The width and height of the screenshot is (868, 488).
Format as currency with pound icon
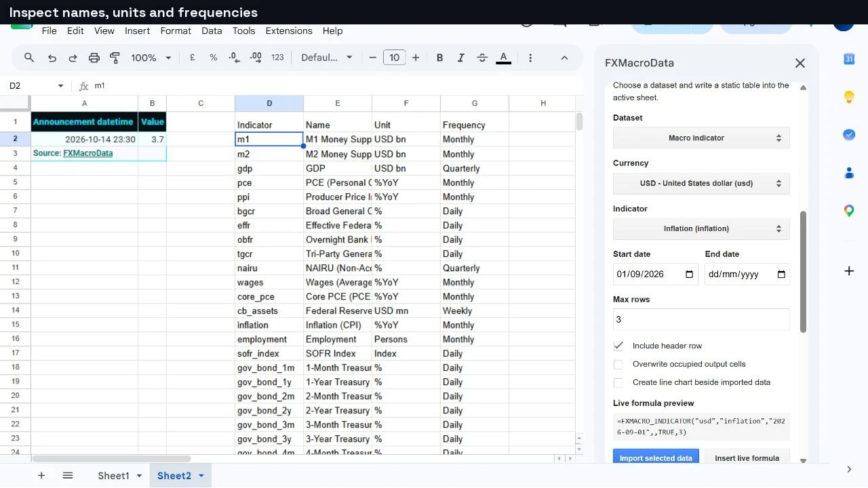(192, 58)
